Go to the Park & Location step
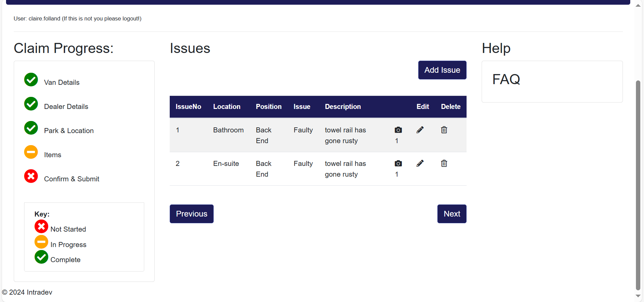 click(69, 131)
